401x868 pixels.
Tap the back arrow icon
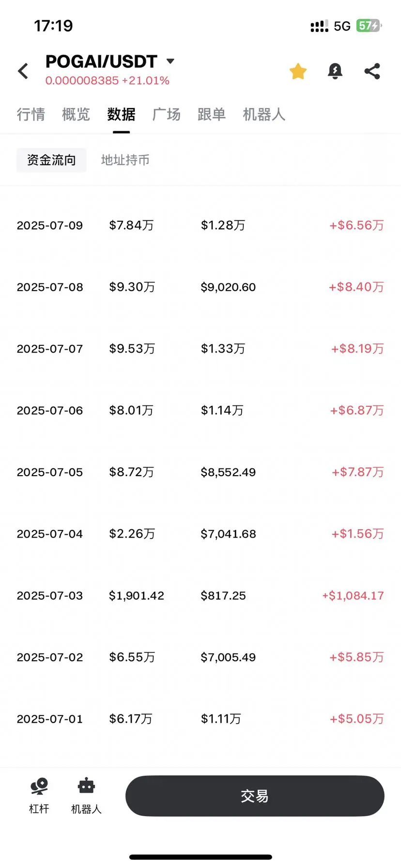[x=23, y=71]
